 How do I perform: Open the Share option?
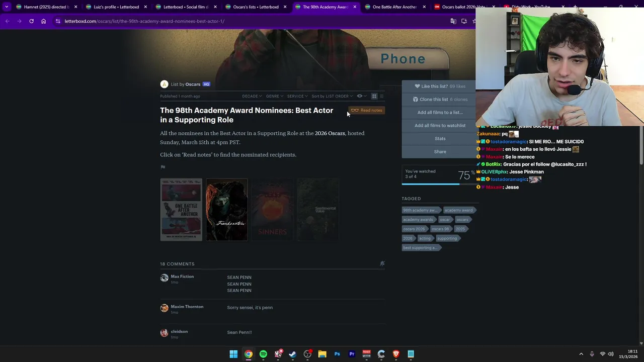click(x=440, y=152)
